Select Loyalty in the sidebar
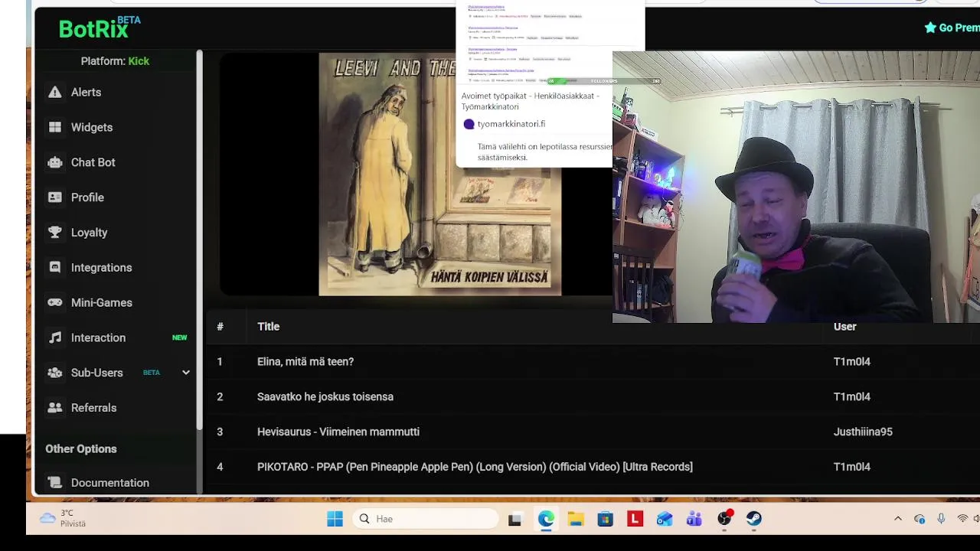The width and height of the screenshot is (980, 551). (89, 233)
